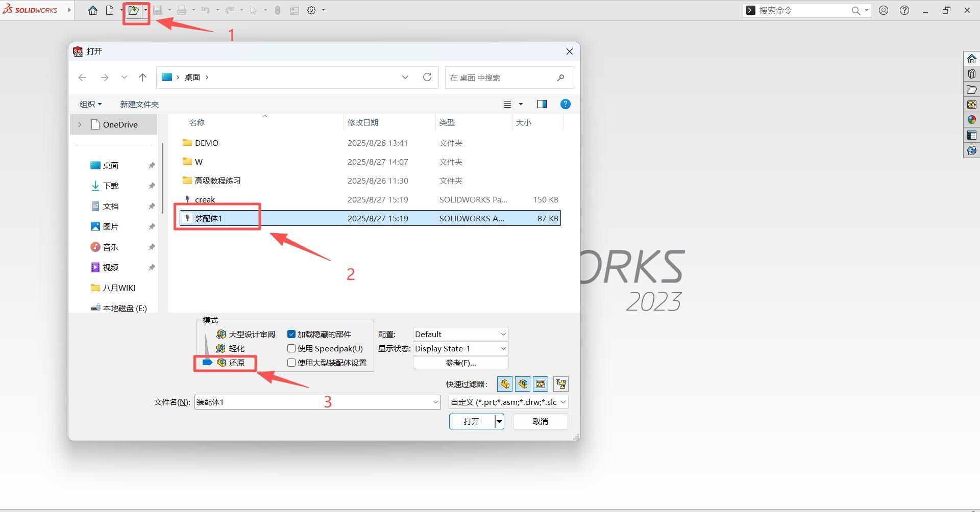Enable the 使用 Speedpak(U) checkbox
Image resolution: width=980 pixels, height=512 pixels.
pyautogui.click(x=291, y=349)
